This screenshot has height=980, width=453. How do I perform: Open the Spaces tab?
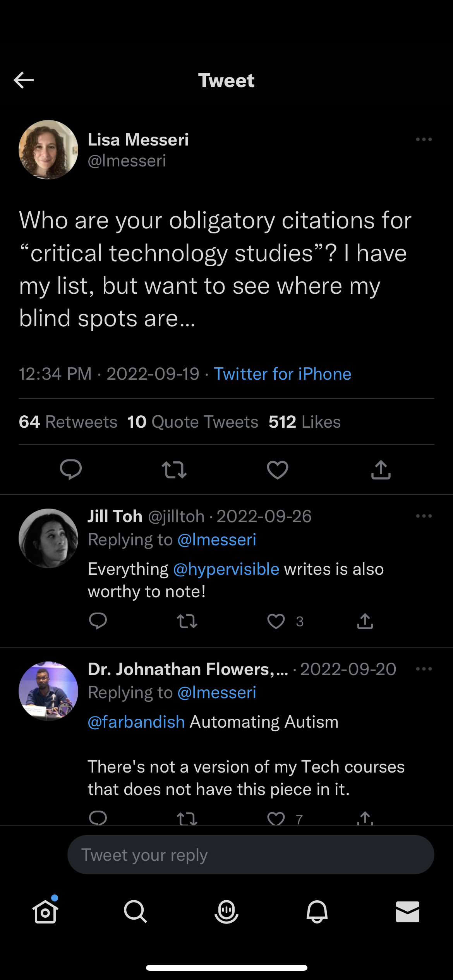point(226,911)
